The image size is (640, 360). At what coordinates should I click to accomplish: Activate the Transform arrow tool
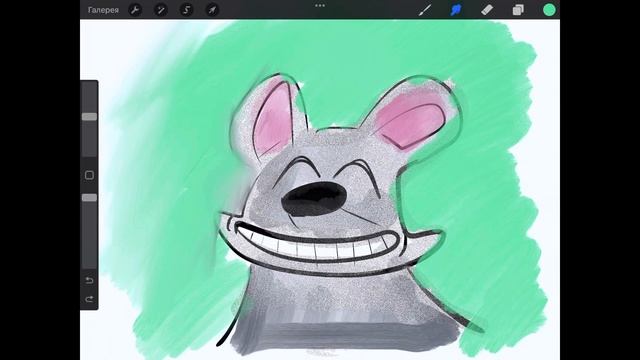212,10
